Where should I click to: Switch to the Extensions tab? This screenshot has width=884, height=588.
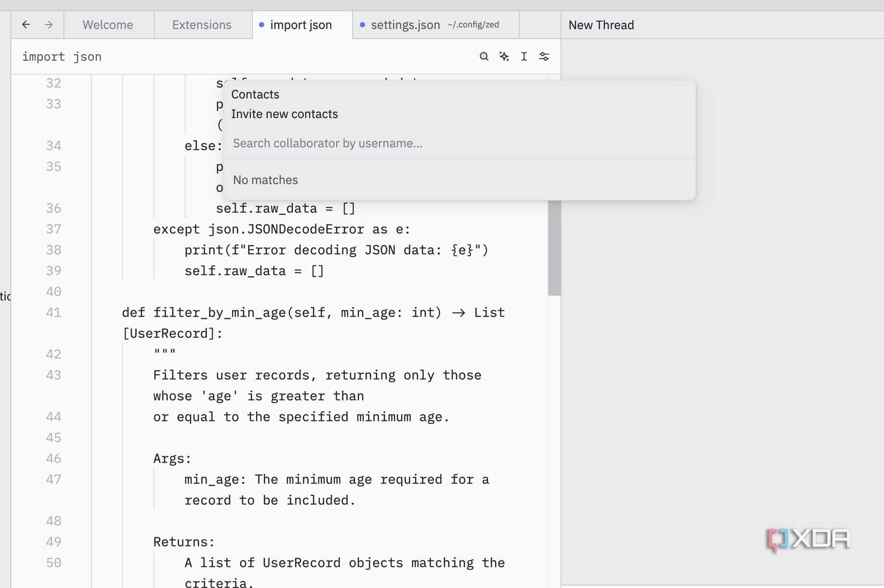[201, 25]
